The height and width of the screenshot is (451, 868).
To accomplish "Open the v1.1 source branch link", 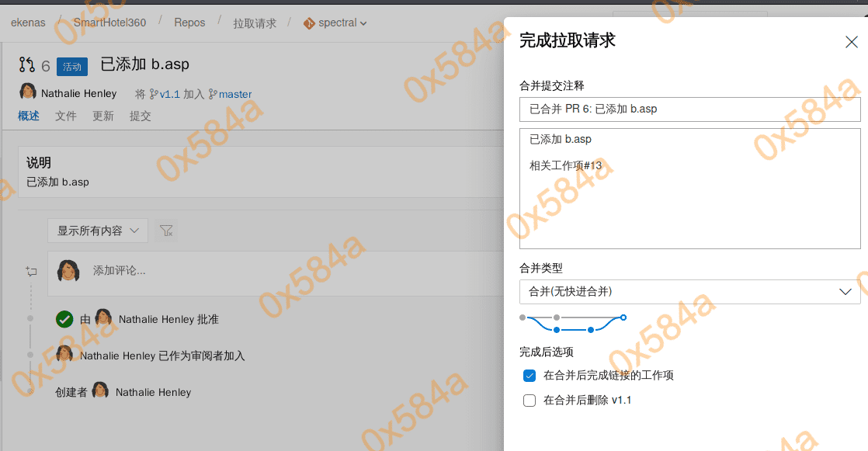I will click(169, 94).
